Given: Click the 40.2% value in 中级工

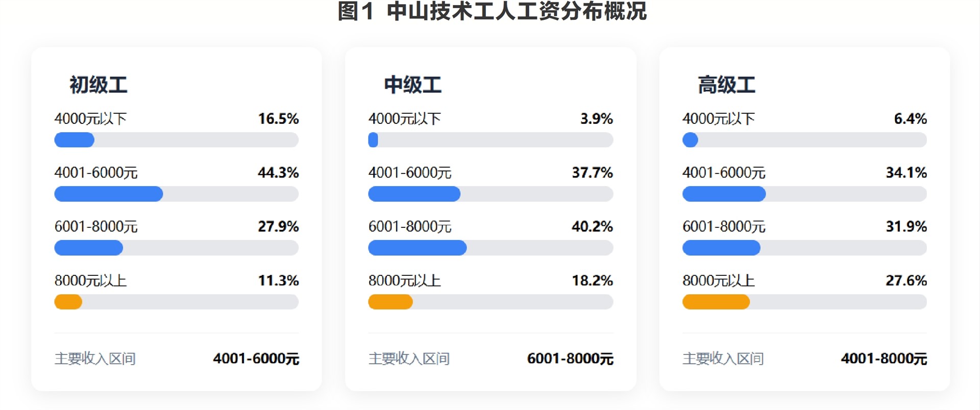Looking at the screenshot, I should click(592, 226).
